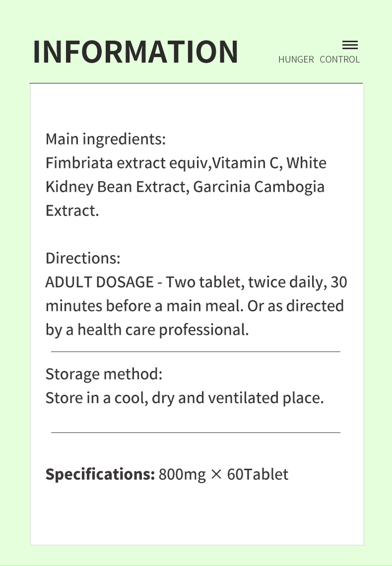Click "Kidney Bean Extract" ingredient text
Image resolution: width=392 pixels, height=566 pixels.
pos(115,187)
